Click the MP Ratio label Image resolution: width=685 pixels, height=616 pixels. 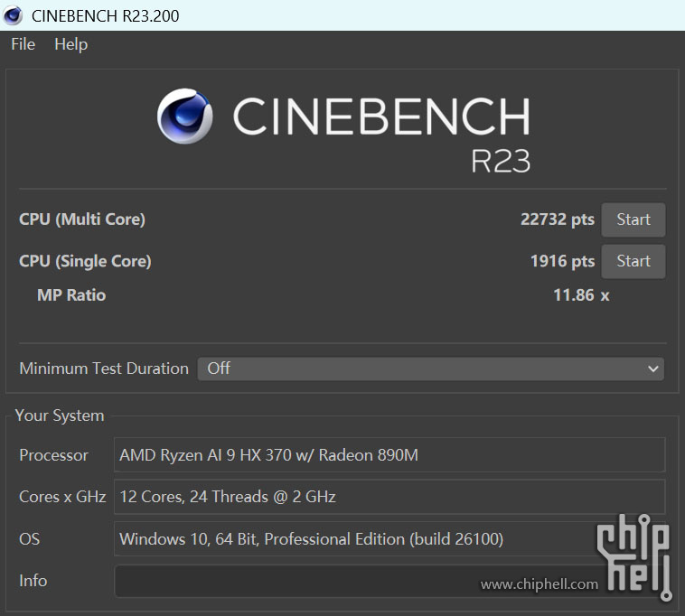click(x=71, y=295)
